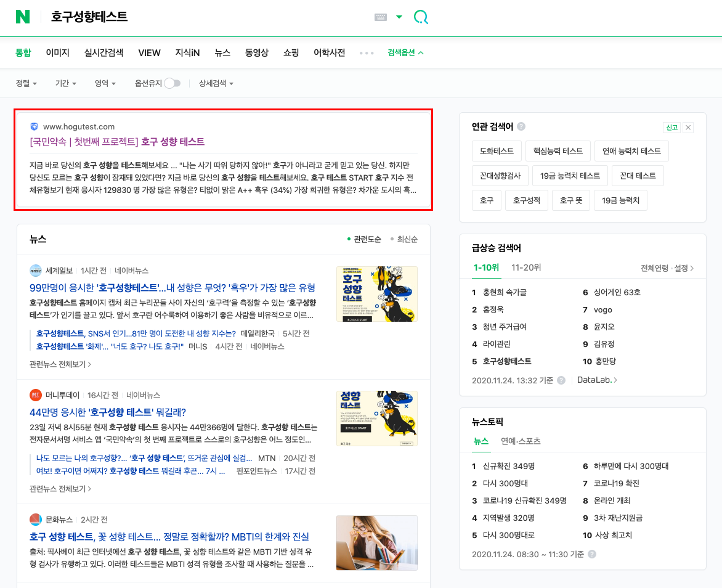
Task: Open the 상세검색 dropdown
Action: click(216, 83)
